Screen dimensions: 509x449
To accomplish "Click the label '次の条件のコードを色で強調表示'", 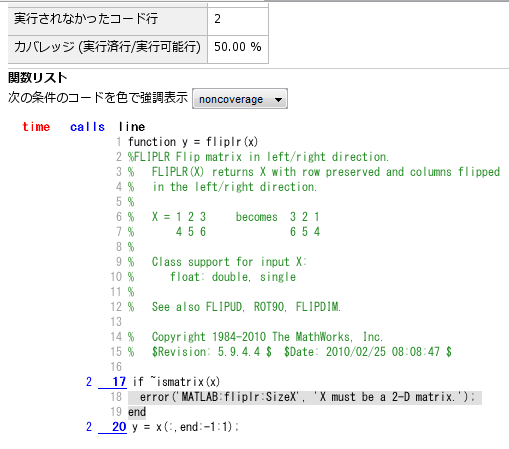I will [98, 98].
